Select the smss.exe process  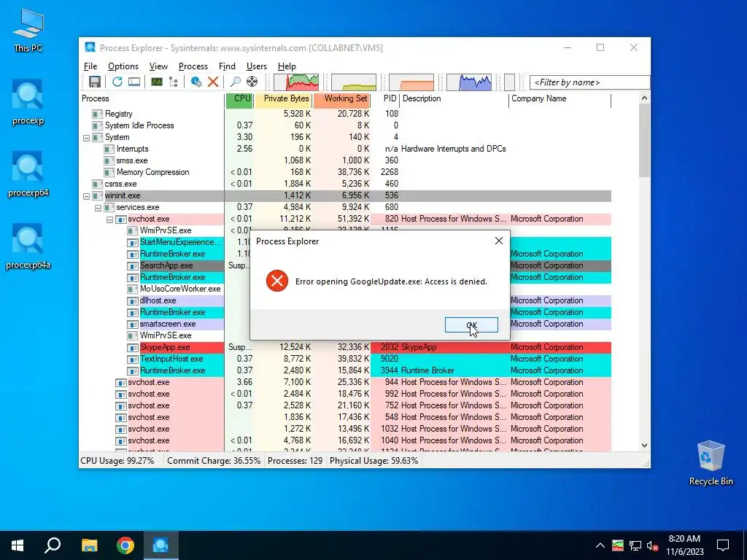[x=346, y=160]
